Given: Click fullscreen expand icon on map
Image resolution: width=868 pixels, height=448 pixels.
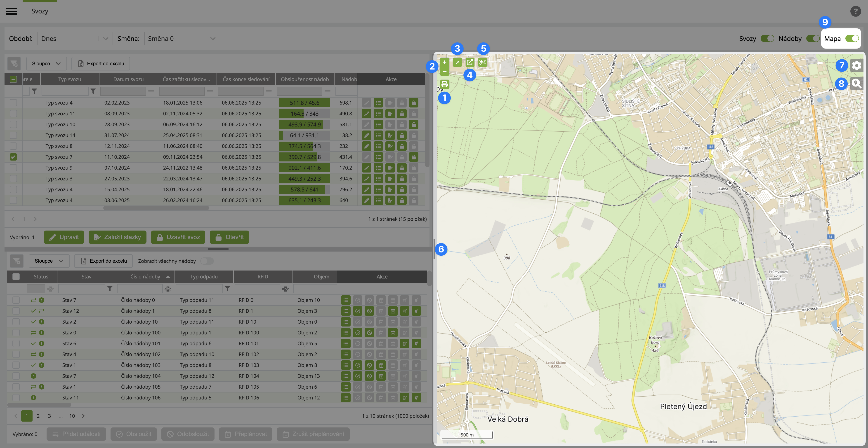Looking at the screenshot, I should (x=457, y=62).
